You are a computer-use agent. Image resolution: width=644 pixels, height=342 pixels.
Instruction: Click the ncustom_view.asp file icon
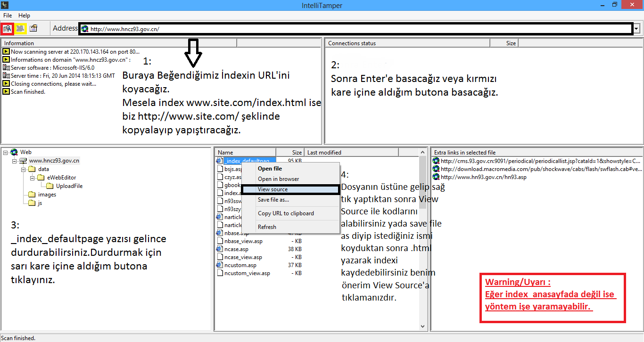(220, 273)
